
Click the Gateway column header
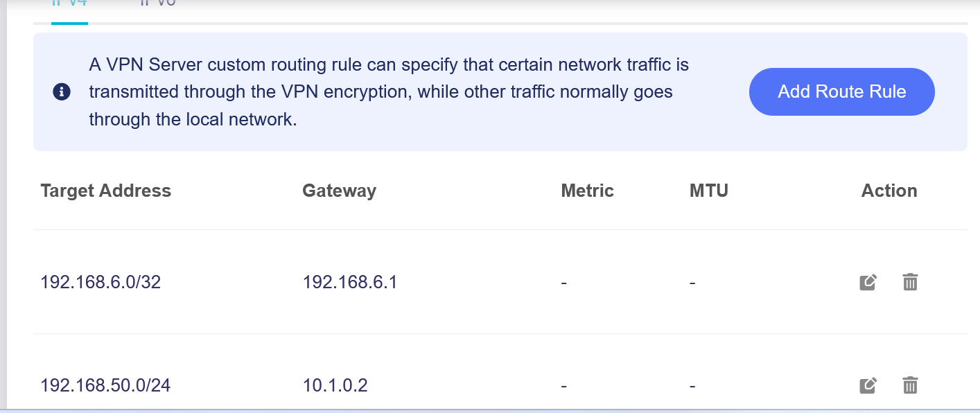click(339, 191)
